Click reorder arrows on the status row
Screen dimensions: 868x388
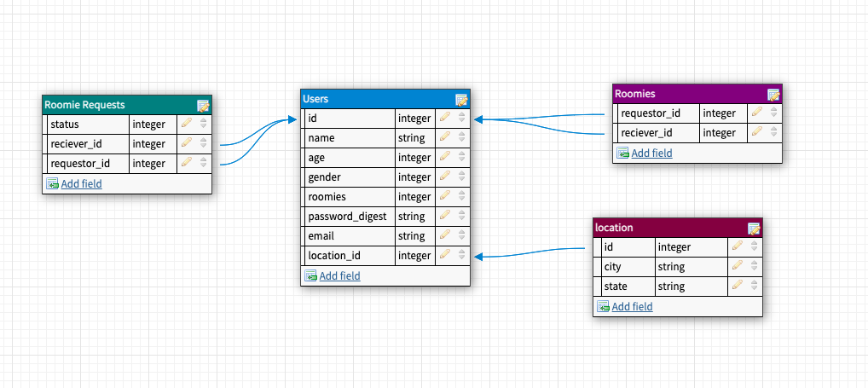click(x=204, y=124)
